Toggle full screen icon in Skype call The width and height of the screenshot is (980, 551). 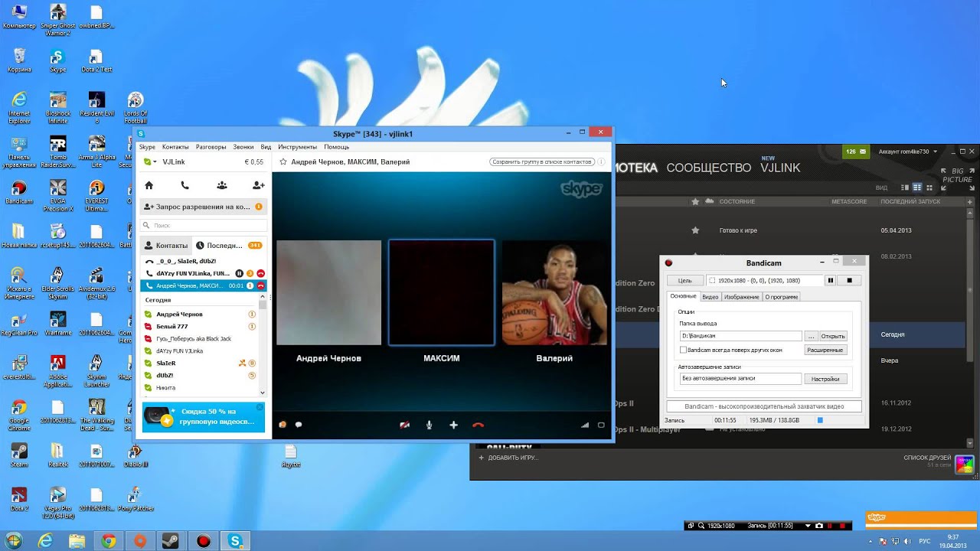click(x=601, y=425)
